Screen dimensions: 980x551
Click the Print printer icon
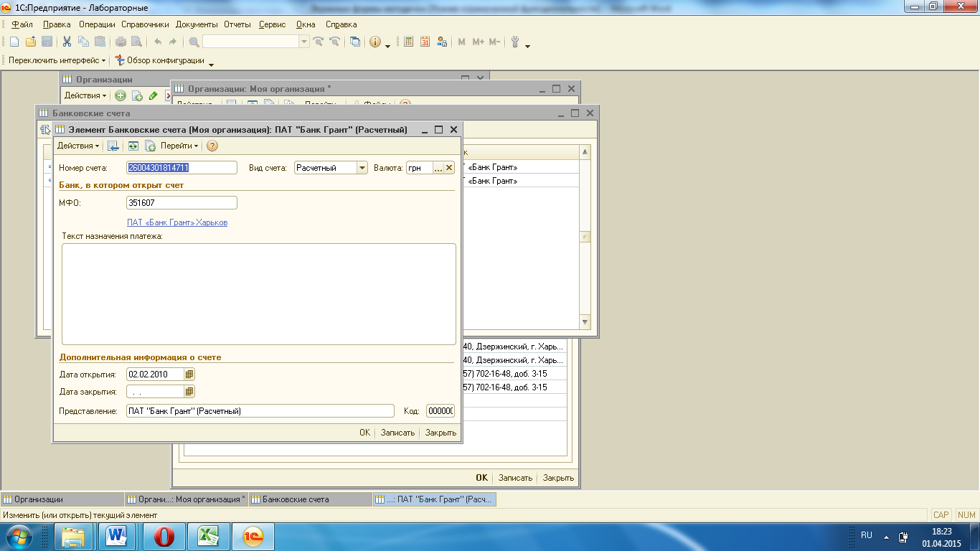click(121, 42)
